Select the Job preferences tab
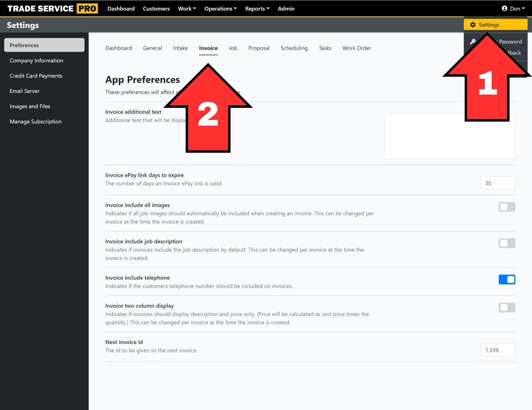Image resolution: width=532 pixels, height=410 pixels. [x=232, y=47]
